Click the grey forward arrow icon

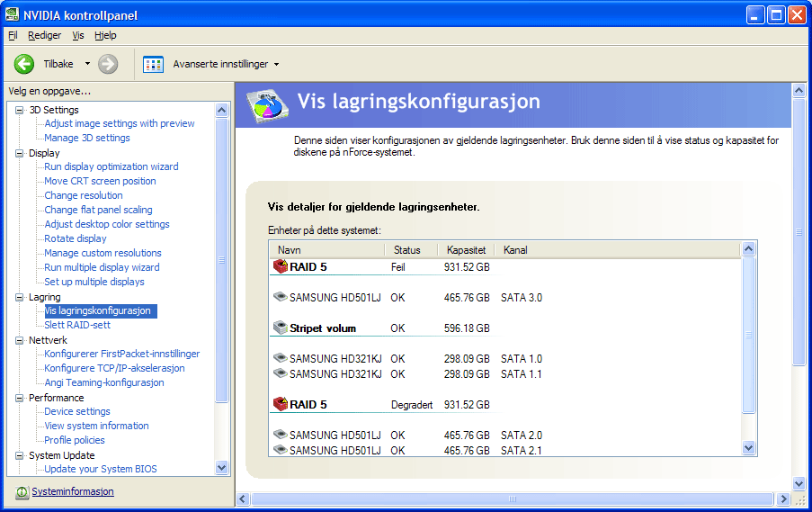click(x=108, y=64)
